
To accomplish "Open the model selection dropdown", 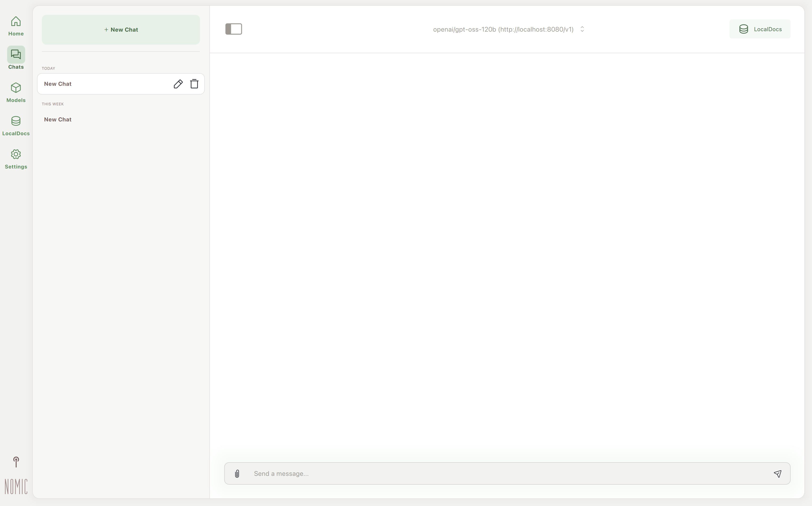I will (x=503, y=29).
